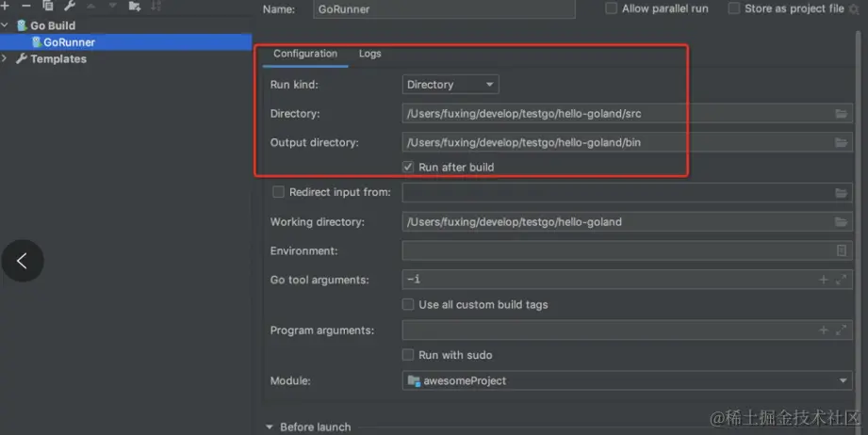This screenshot has width=868, height=435.
Task: Open Module dropdown awesomeProject
Action: (x=627, y=380)
